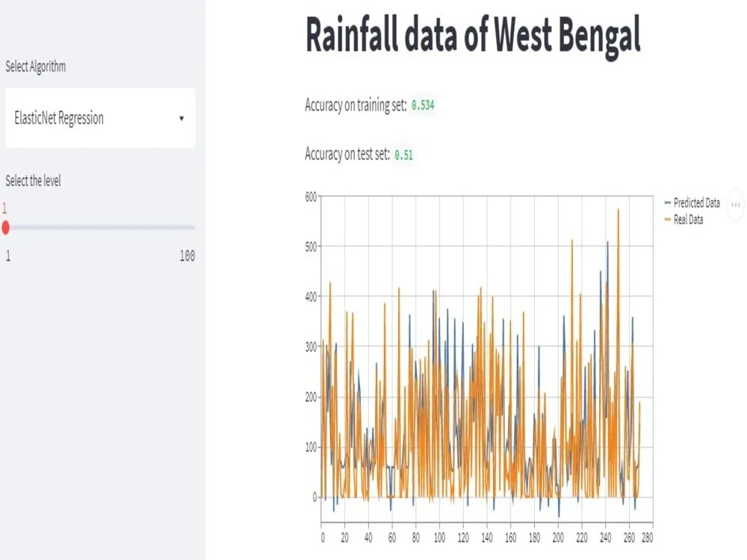Click the Accuracy on test set text

click(347, 155)
